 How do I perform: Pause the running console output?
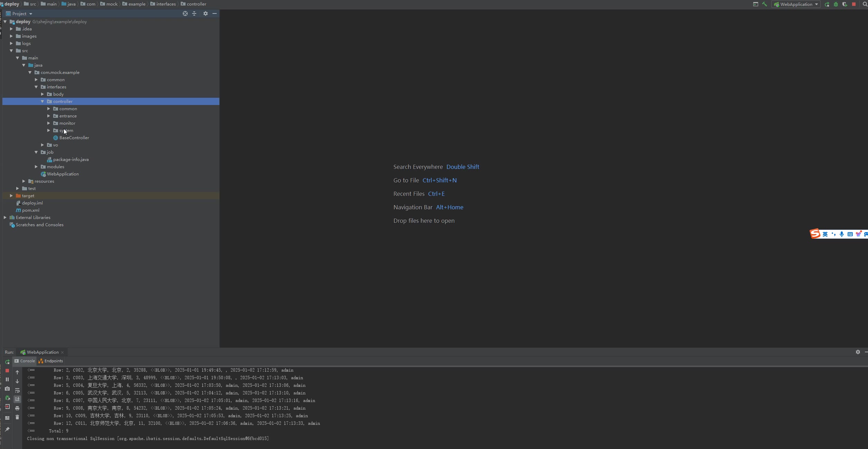point(7,379)
